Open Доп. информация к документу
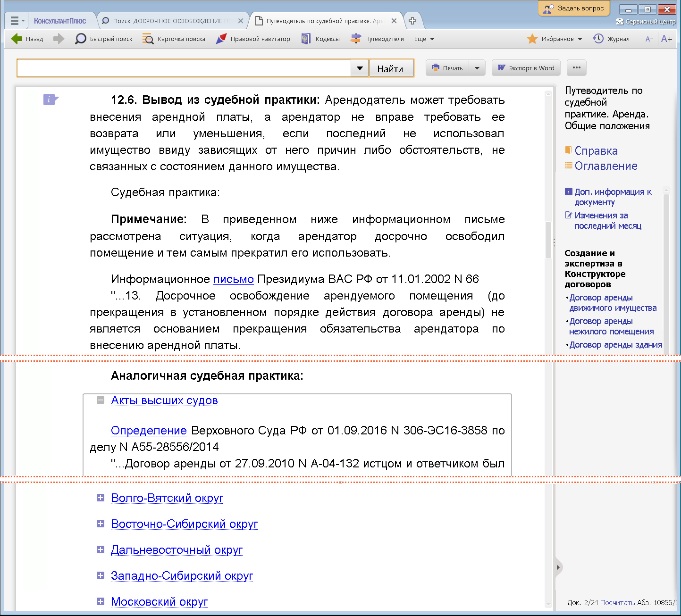The image size is (681, 616). 613,197
